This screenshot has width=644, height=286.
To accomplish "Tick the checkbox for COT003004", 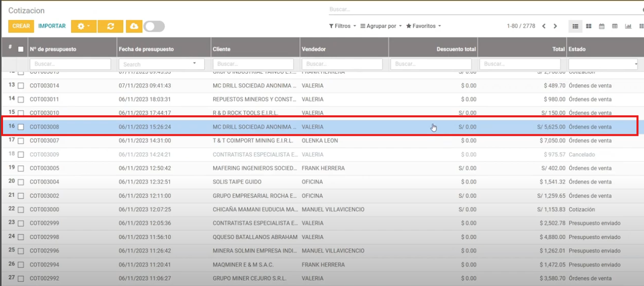I will [x=21, y=182].
